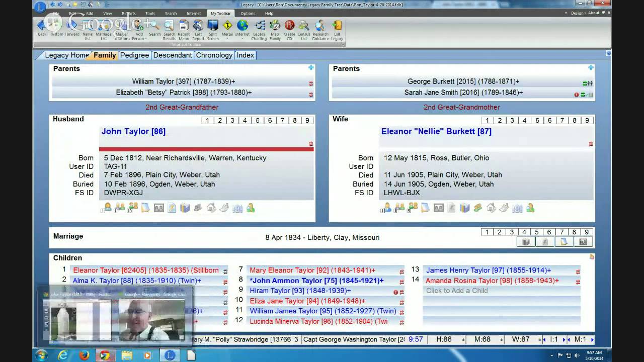Toggle tag 1 for wife Eleanor Burkett
The height and width of the screenshot is (362, 644).
click(487, 121)
